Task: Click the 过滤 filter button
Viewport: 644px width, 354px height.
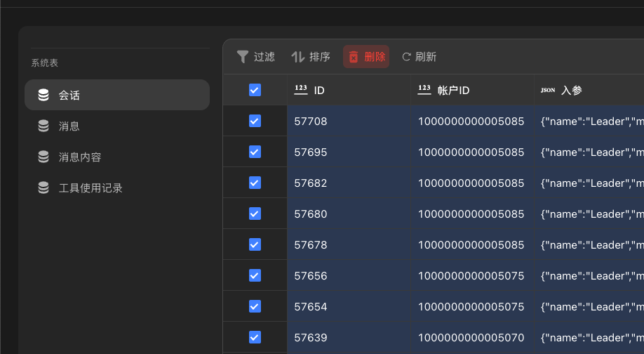Action: (256, 57)
